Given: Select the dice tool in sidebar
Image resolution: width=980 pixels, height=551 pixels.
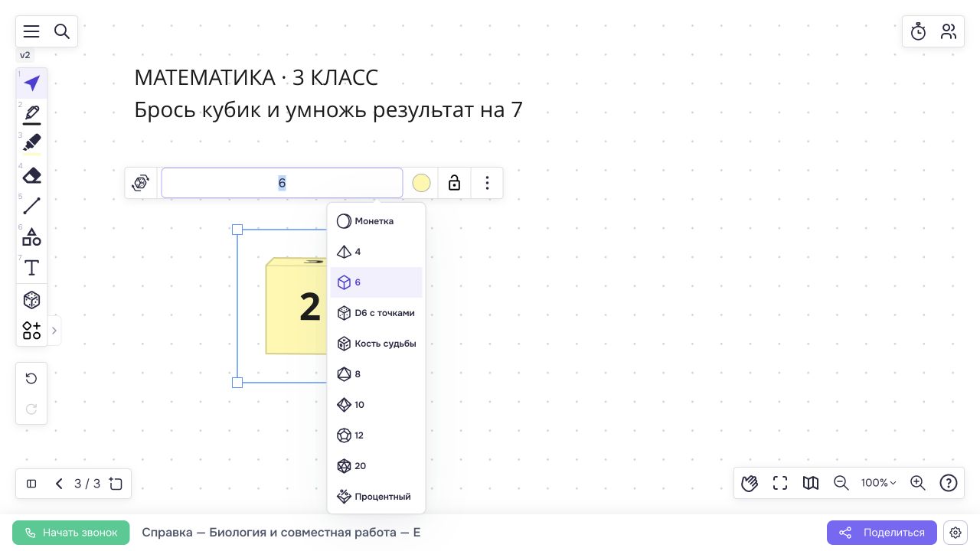Looking at the screenshot, I should [31, 300].
